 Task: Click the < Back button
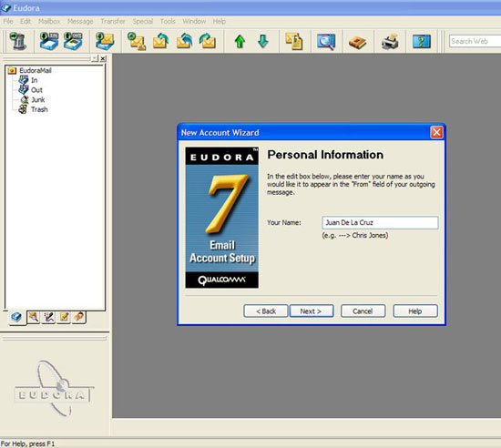(266, 311)
